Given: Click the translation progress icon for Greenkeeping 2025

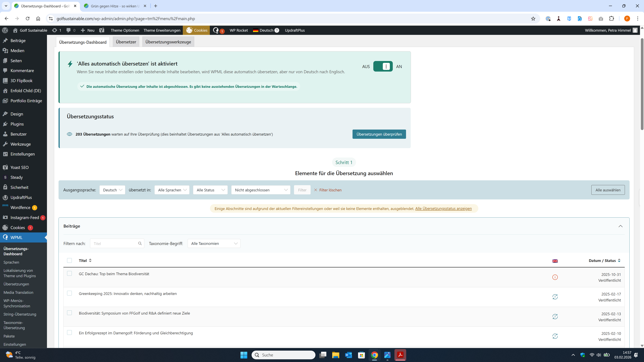Looking at the screenshot, I should coord(555,297).
